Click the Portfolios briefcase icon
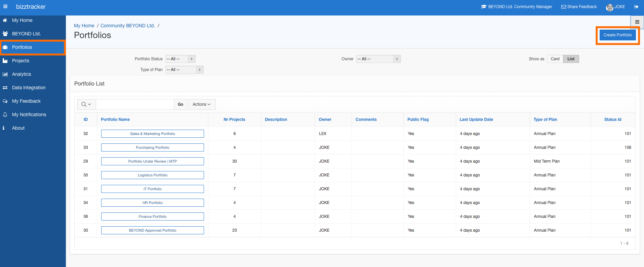644x267 pixels. pyautogui.click(x=5, y=47)
